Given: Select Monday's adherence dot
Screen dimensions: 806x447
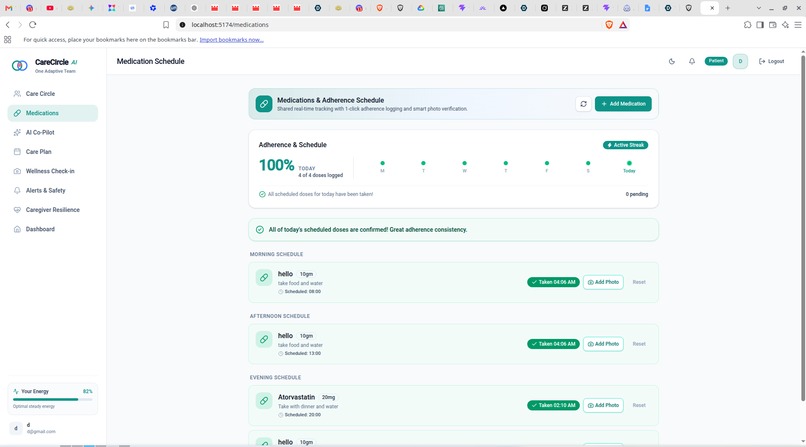Looking at the screenshot, I should [382, 163].
